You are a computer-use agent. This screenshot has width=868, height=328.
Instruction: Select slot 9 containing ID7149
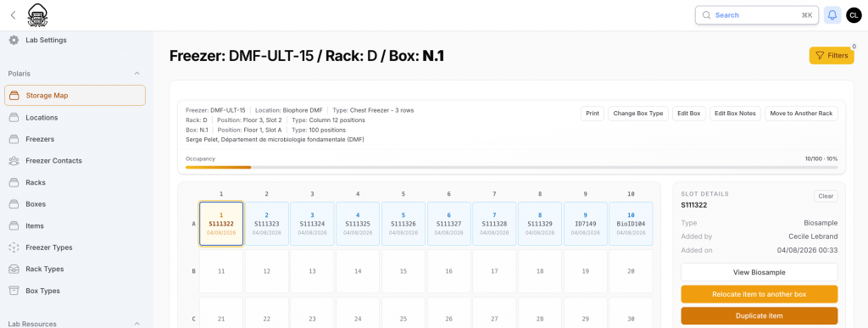[585, 224]
